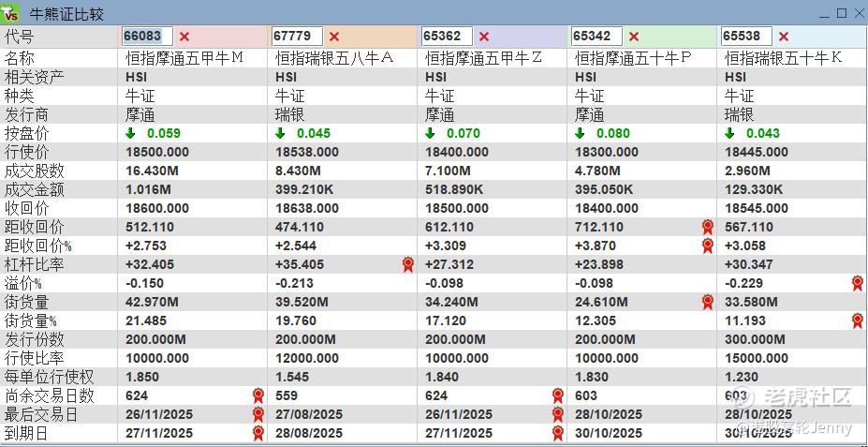Image resolution: width=868 pixels, height=447 pixels.
Task: Click the green down arrow beside 0.043
Action: [729, 133]
